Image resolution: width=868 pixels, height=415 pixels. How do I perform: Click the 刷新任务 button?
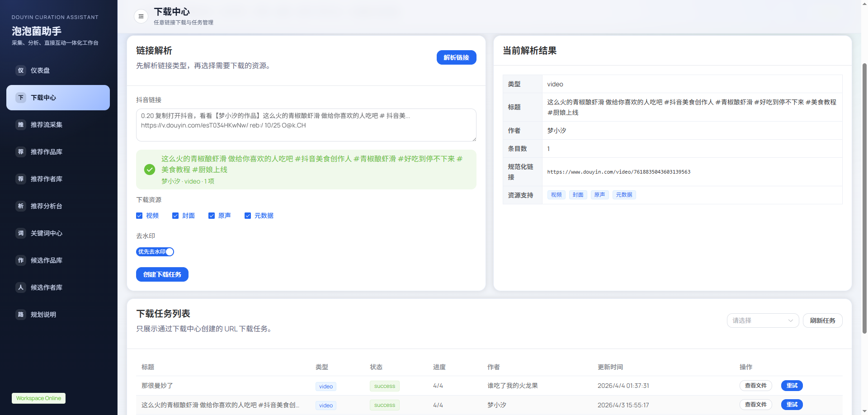(822, 321)
